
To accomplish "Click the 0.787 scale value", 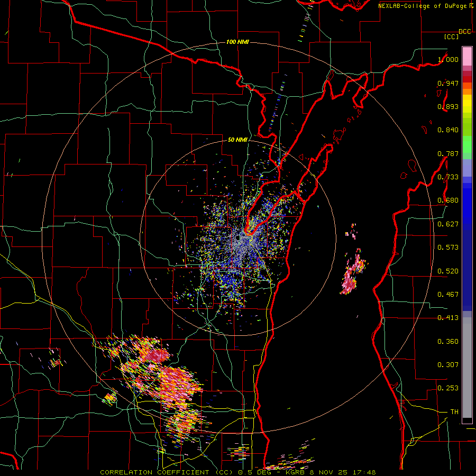I will tap(448, 153).
